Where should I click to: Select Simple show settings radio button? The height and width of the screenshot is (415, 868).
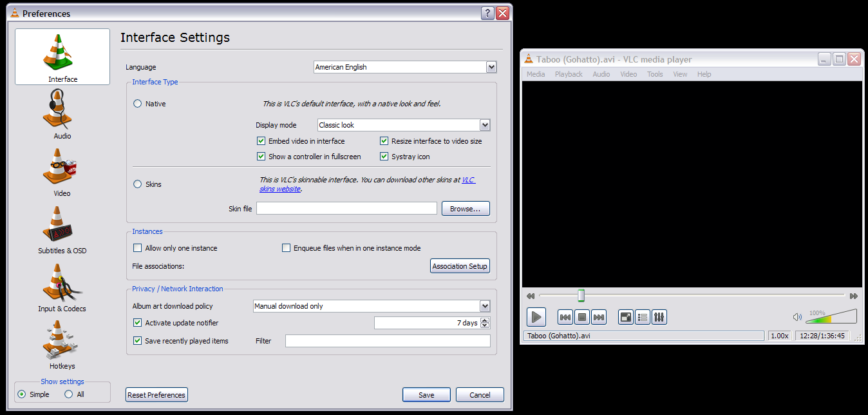[x=22, y=394]
